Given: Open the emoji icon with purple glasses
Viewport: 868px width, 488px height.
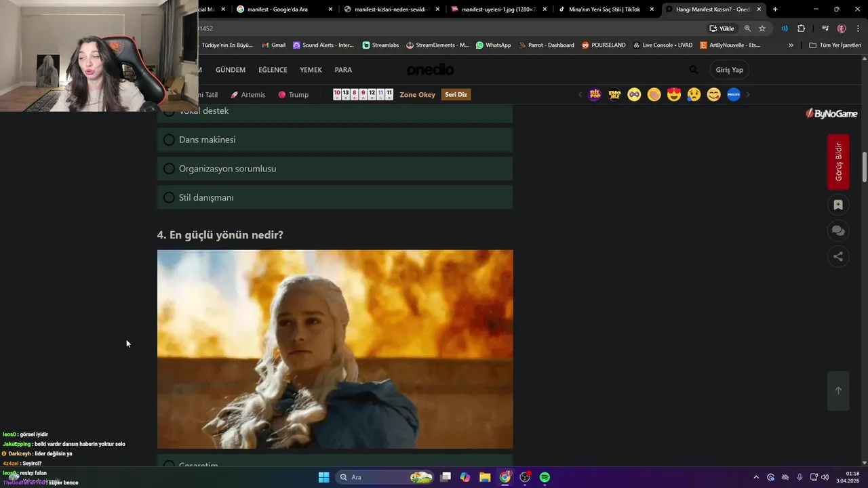Looking at the screenshot, I should [634, 95].
